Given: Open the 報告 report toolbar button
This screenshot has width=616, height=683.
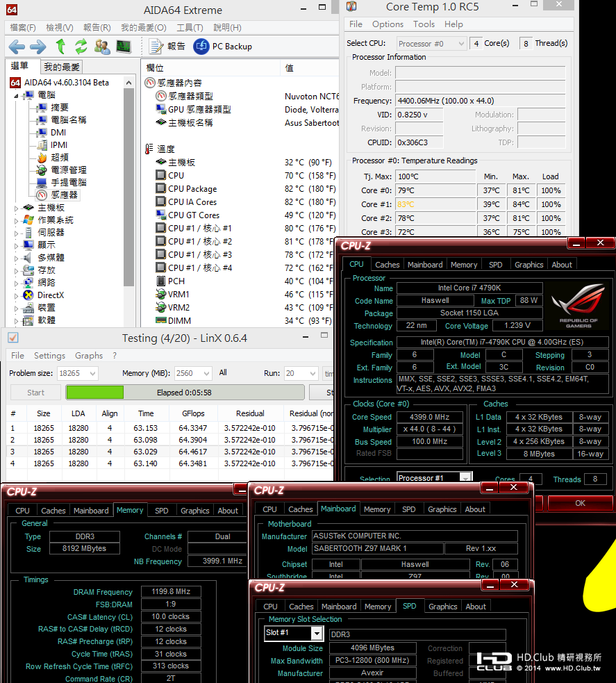Looking at the screenshot, I should pos(168,47).
